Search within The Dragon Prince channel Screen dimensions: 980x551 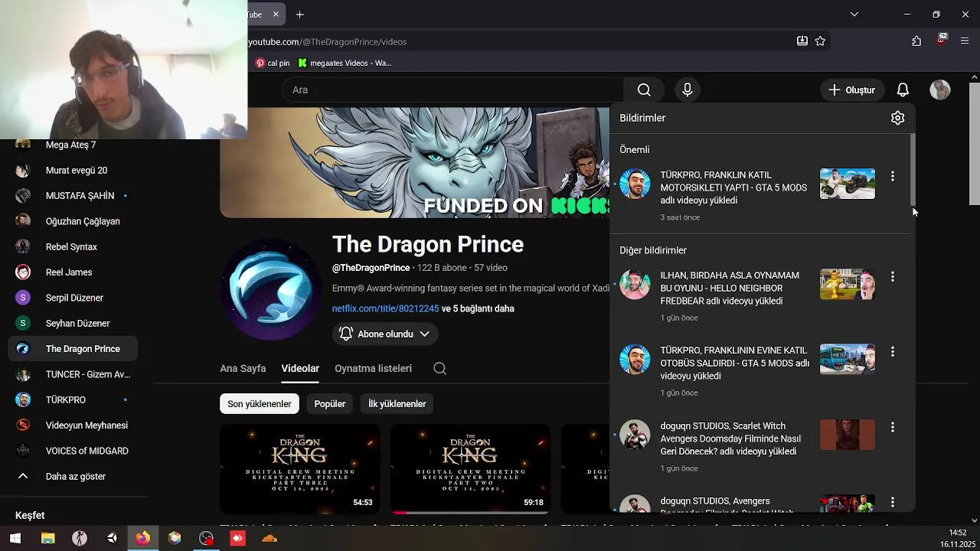pos(439,368)
